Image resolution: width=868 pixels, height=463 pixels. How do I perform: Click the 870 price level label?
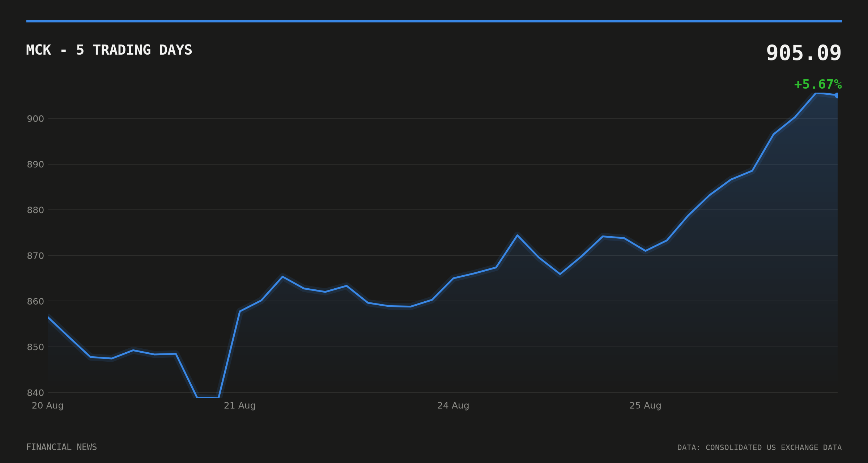pyautogui.click(x=35, y=256)
